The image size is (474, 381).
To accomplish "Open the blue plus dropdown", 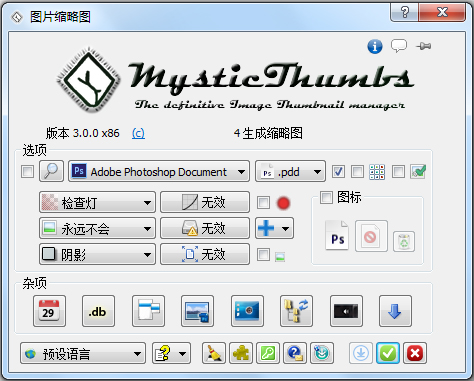I will [x=274, y=228].
